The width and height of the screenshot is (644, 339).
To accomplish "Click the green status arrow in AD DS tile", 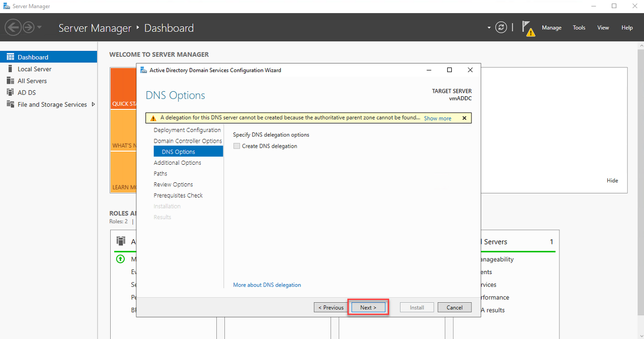I will pos(120,259).
